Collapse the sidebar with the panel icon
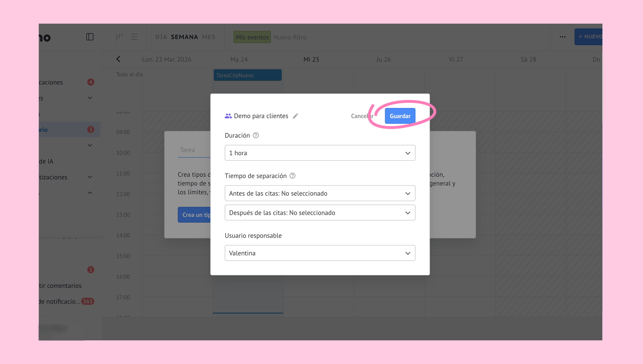Screen dimensions: 643x364 (90, 37)
